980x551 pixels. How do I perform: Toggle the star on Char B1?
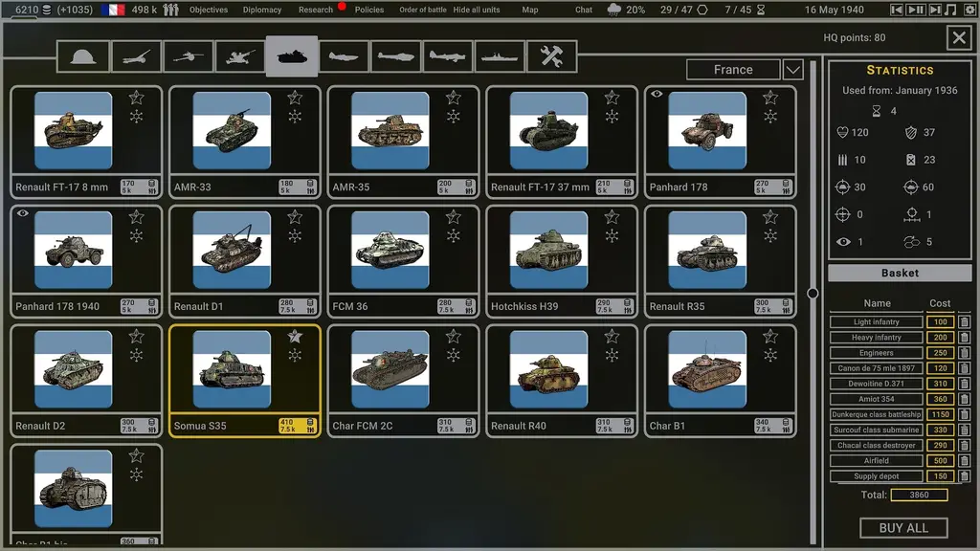pyautogui.click(x=770, y=337)
